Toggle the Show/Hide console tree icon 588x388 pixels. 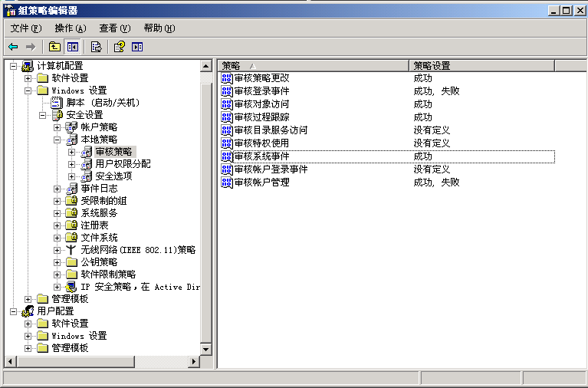pyautogui.click(x=72, y=47)
